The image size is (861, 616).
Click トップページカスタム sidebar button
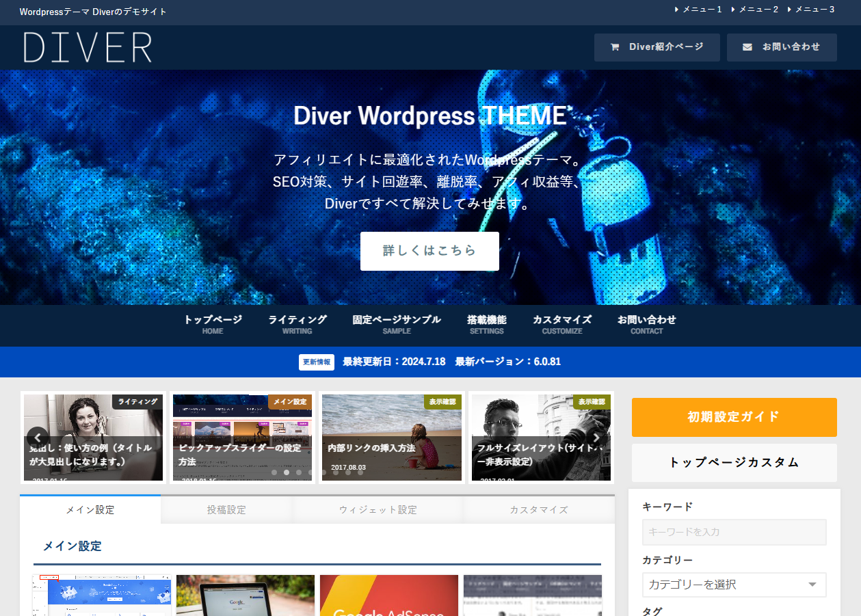click(734, 463)
